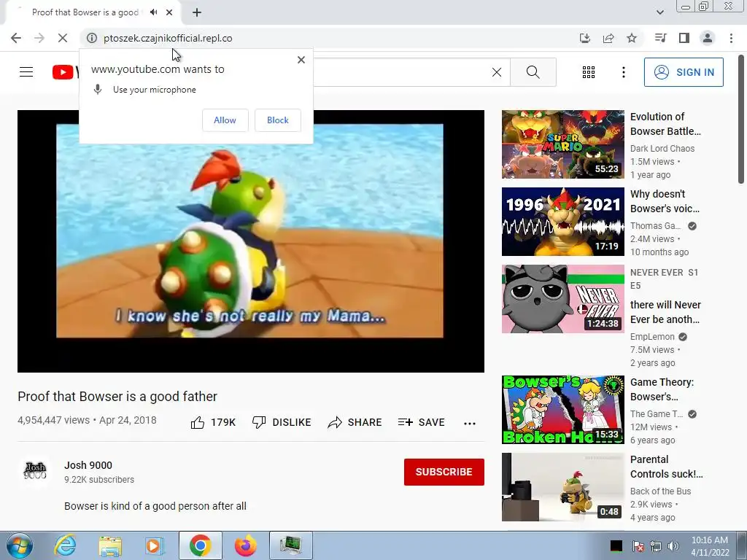Click 'Evolution of Bowser Battle...' title
The image size is (747, 560).
[x=665, y=124]
